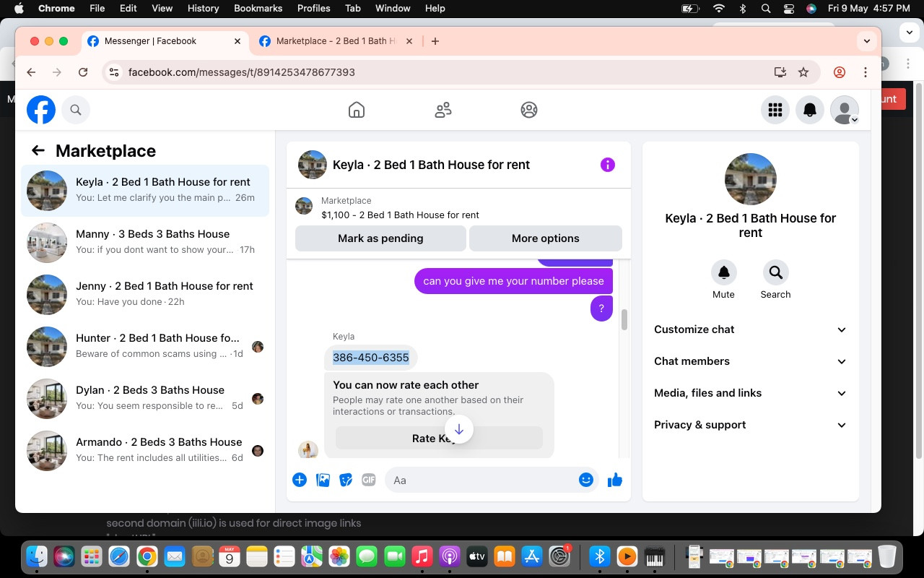
Task: Open Spotlight search in the menu bar
Action: (x=766, y=9)
